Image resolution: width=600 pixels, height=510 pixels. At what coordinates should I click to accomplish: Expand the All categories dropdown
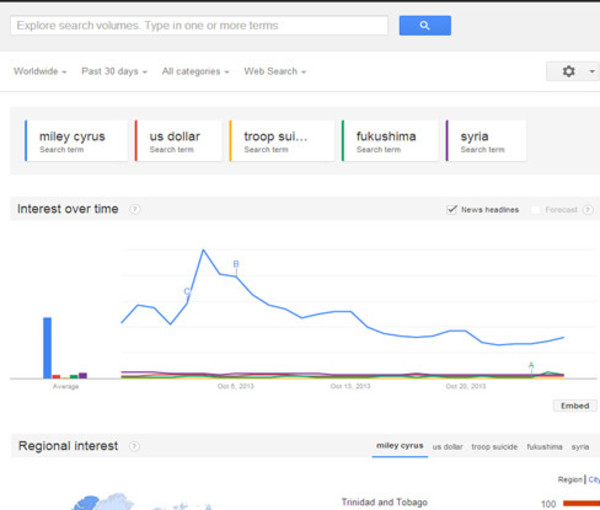(x=195, y=72)
